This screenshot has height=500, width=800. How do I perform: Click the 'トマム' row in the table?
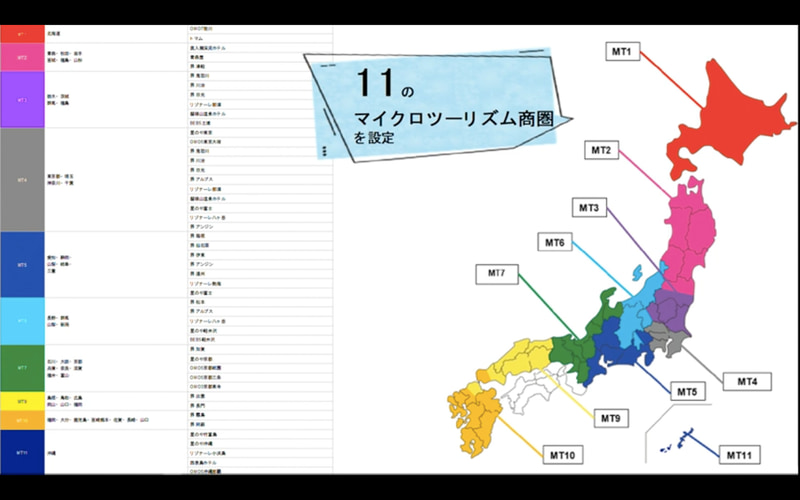pos(260,39)
